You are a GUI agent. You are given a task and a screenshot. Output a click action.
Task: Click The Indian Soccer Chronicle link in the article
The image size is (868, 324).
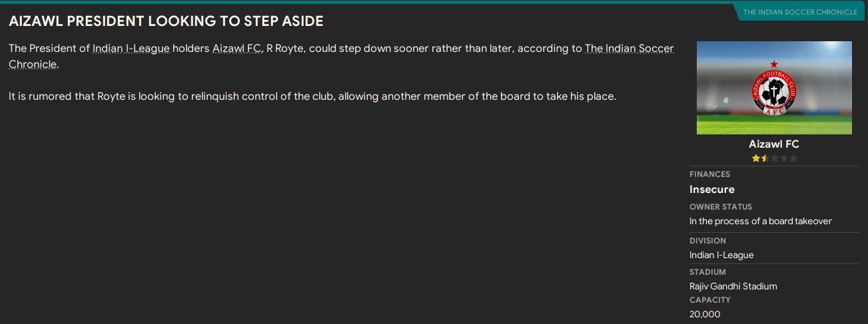click(x=629, y=49)
